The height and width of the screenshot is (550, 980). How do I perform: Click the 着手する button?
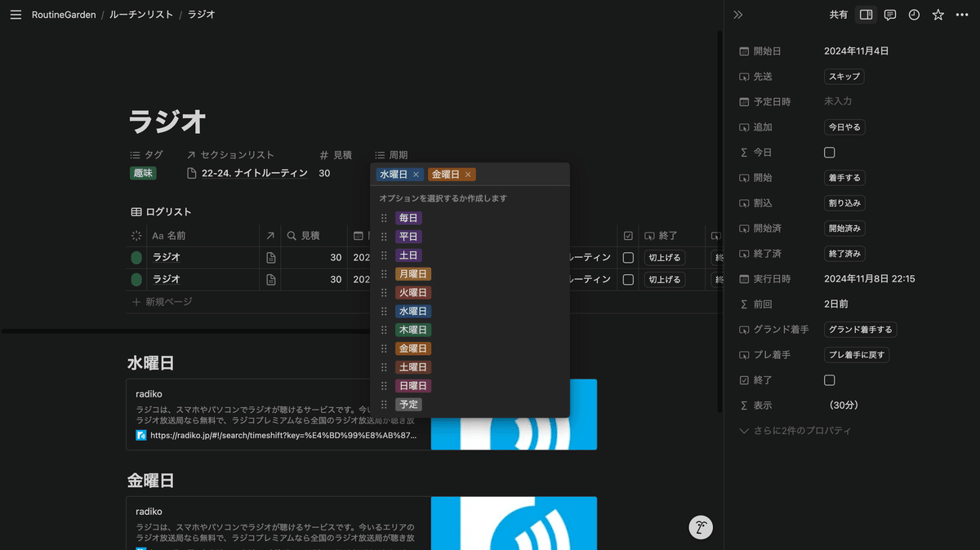coord(844,178)
